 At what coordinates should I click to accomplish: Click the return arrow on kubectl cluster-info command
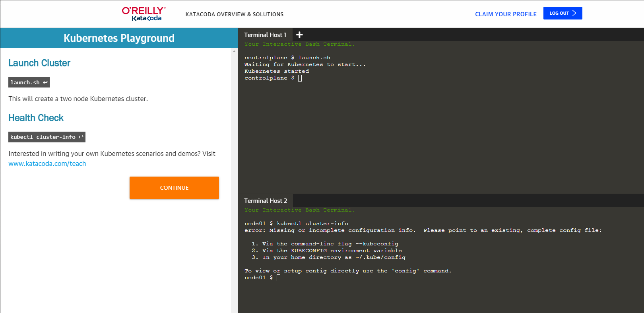click(81, 137)
